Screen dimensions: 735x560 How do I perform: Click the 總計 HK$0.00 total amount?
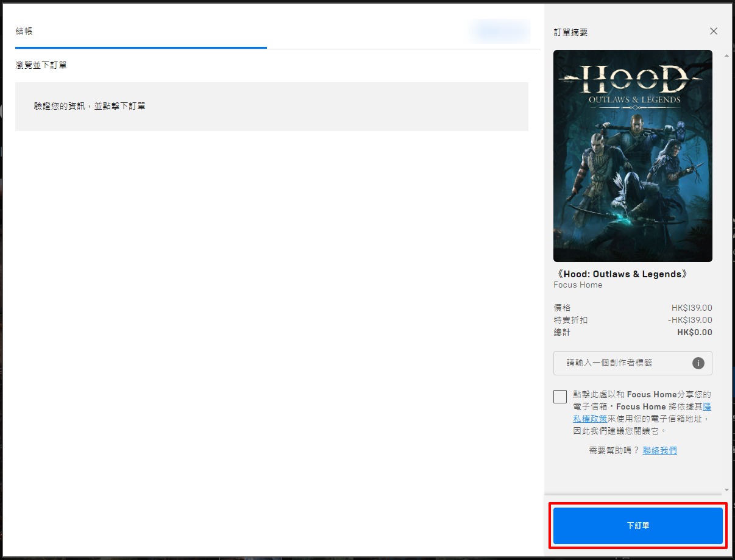tap(694, 332)
